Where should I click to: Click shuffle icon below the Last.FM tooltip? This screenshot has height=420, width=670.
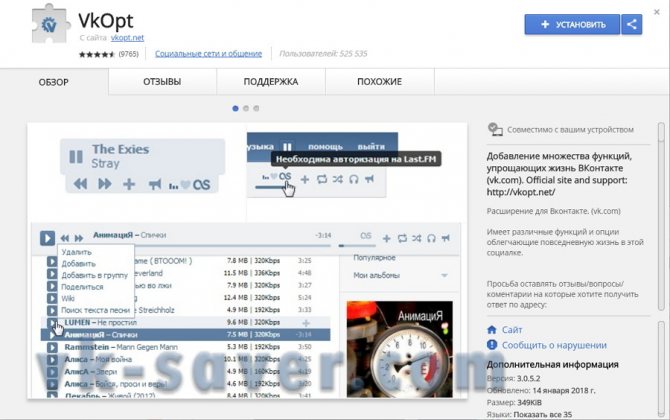338,179
